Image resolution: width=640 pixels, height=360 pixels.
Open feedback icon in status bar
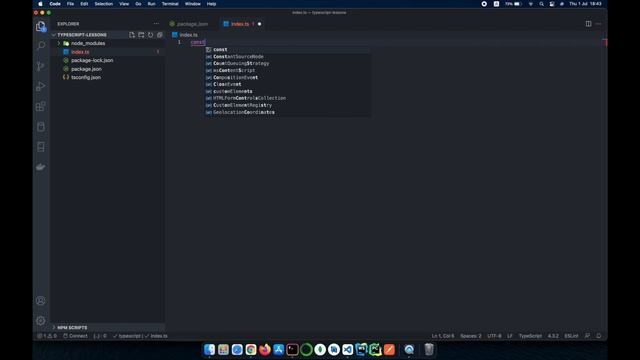pyautogui.click(x=587, y=336)
